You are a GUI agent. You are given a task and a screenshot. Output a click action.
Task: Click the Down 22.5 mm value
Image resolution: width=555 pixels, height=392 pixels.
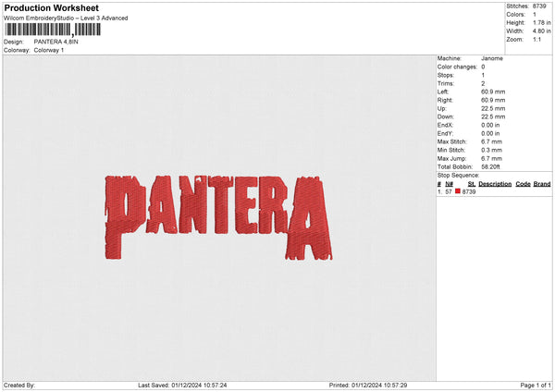point(493,116)
